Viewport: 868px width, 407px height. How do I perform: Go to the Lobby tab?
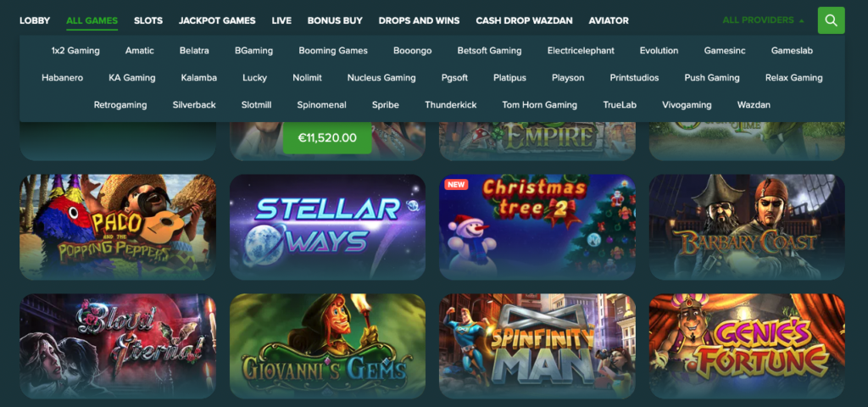(35, 20)
